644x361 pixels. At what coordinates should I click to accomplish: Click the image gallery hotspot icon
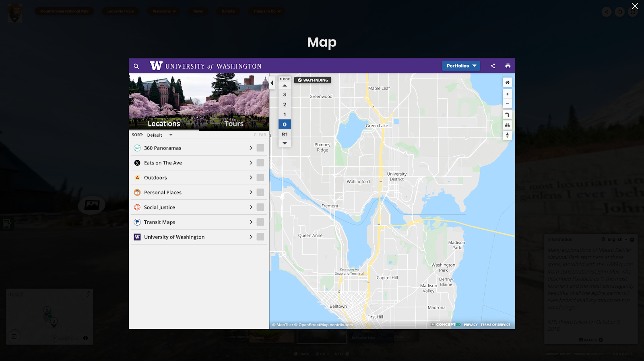click(92, 205)
